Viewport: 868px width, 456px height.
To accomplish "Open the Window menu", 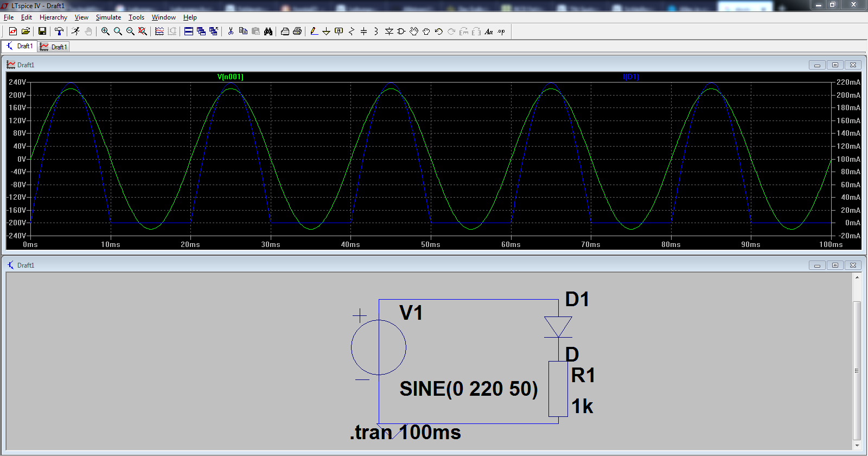I will point(164,17).
